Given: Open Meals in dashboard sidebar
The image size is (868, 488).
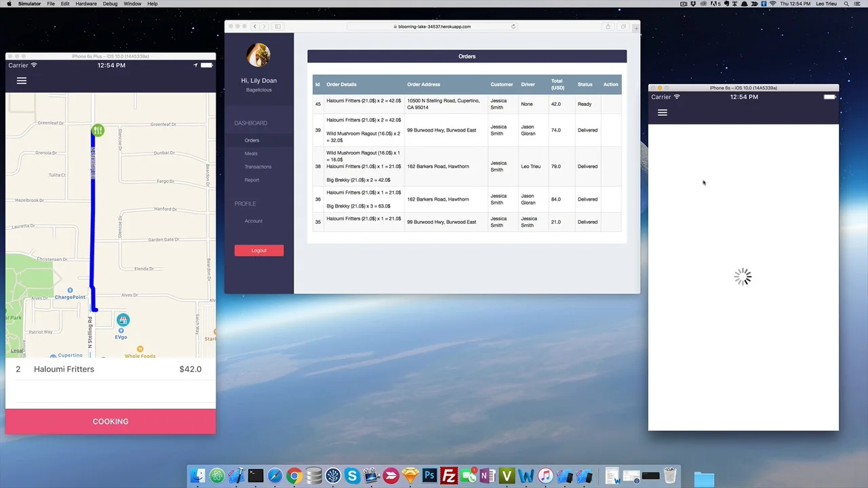Looking at the screenshot, I should tap(251, 153).
